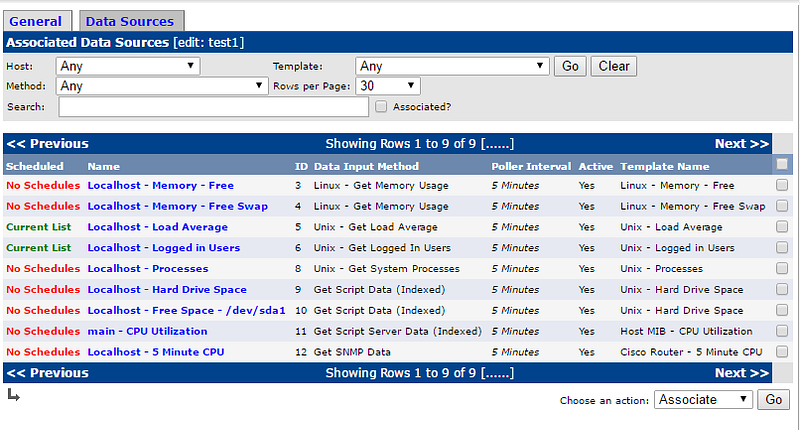Image resolution: width=800 pixels, height=430 pixels.
Task: Click the Go button beside Template filter
Action: click(x=570, y=66)
